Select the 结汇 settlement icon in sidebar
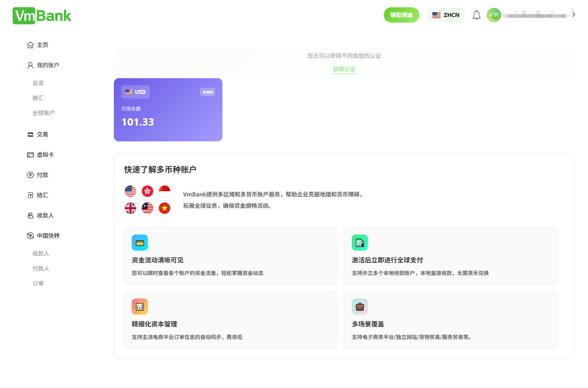The height and width of the screenshot is (388, 588). 30,195
